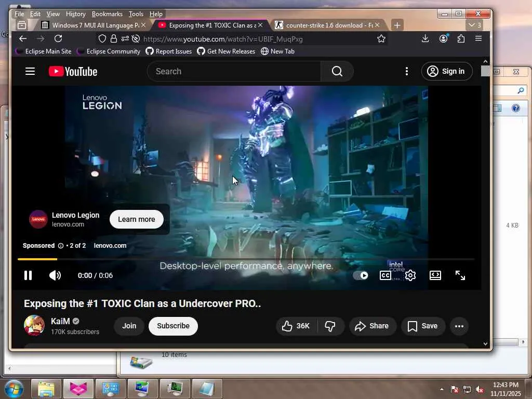Viewport: 532px width, 399px height.
Task: Open the Firefox downloads panel
Action: click(x=425, y=38)
